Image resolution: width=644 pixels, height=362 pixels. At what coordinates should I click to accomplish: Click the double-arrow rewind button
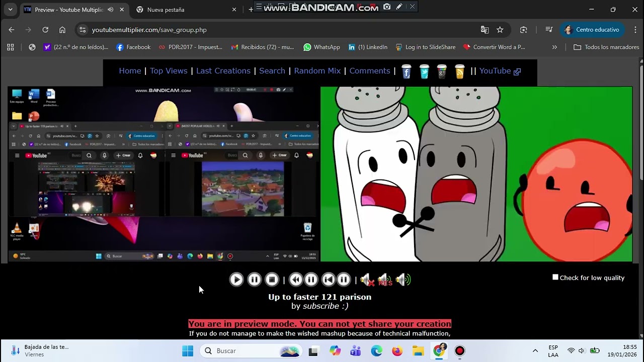click(296, 280)
